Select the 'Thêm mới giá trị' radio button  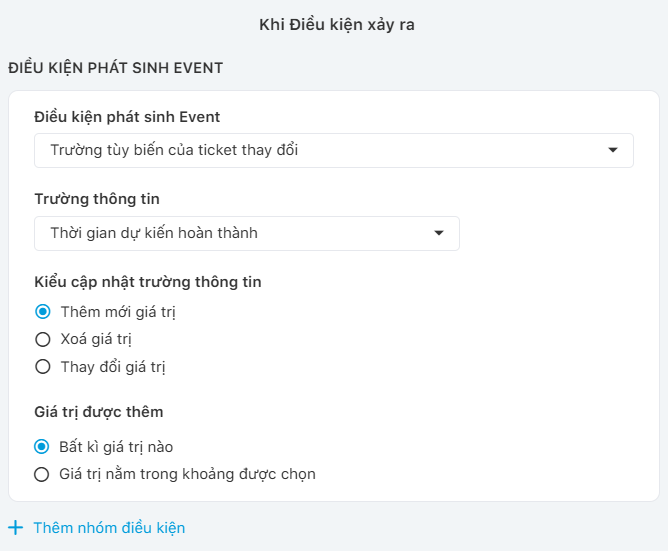point(43,312)
